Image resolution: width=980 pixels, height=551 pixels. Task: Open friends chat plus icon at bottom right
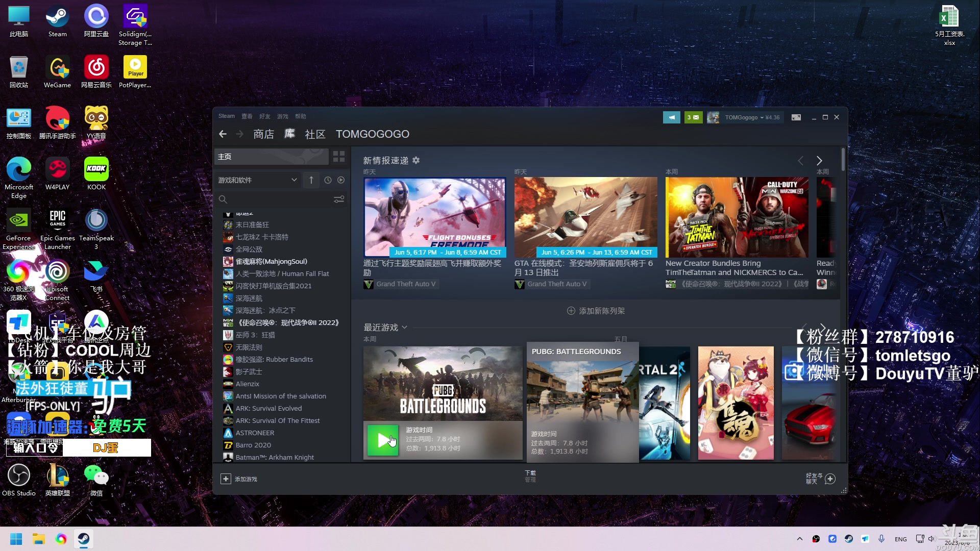click(x=830, y=479)
